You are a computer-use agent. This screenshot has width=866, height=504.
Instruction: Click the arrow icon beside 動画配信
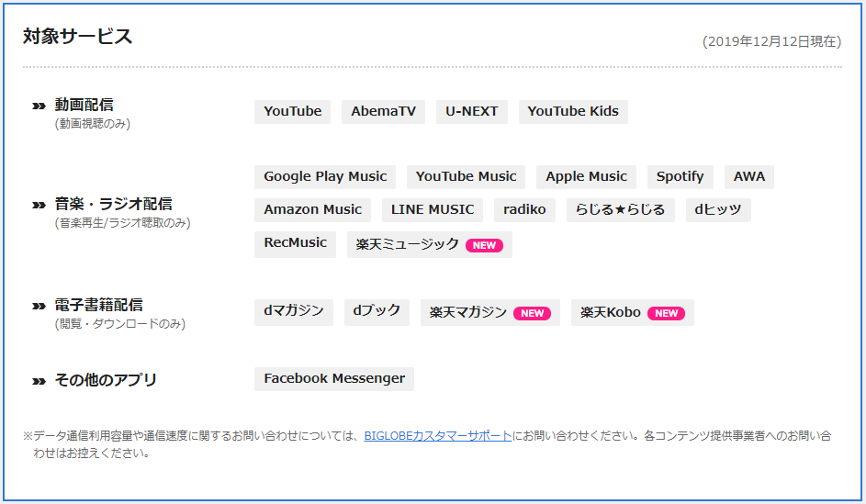coord(39,106)
